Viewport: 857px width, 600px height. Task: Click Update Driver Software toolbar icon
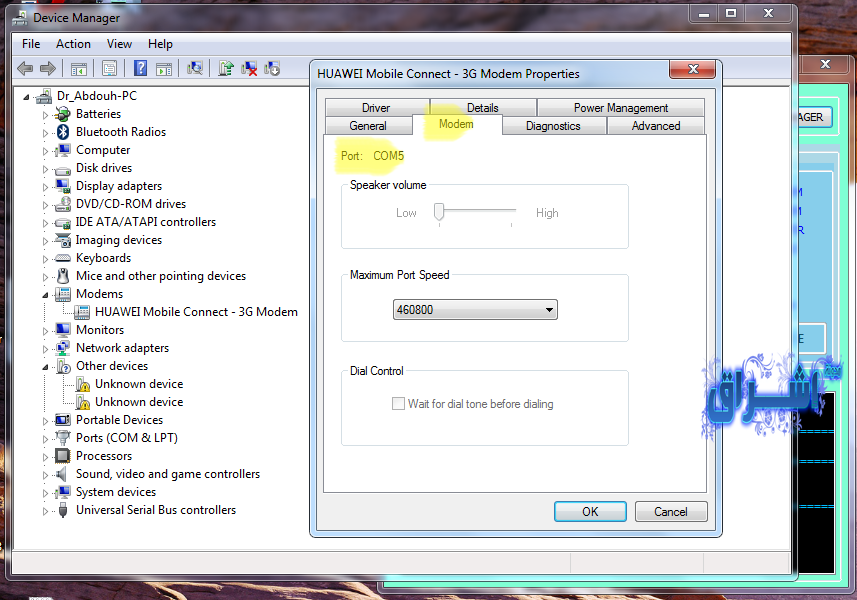pos(226,68)
